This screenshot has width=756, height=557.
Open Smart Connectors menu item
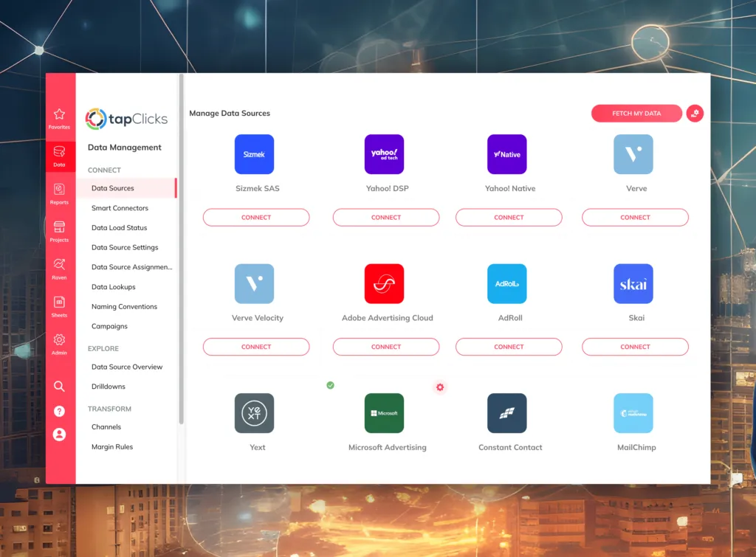coord(120,208)
